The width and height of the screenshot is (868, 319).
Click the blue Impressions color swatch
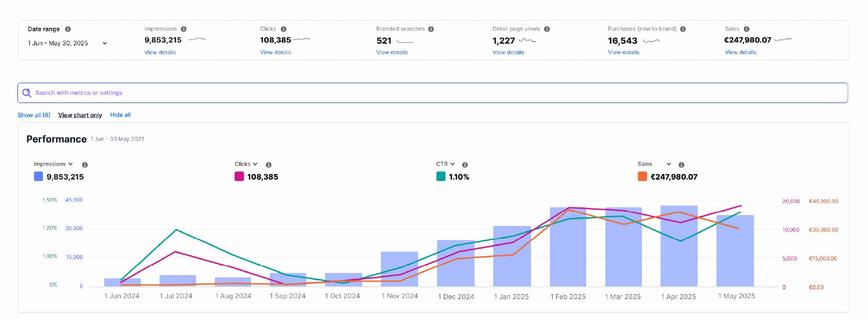39,176
